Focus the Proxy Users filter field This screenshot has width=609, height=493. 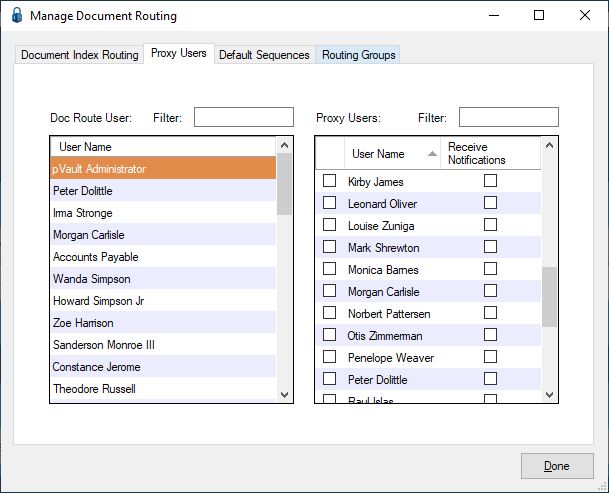tap(509, 117)
